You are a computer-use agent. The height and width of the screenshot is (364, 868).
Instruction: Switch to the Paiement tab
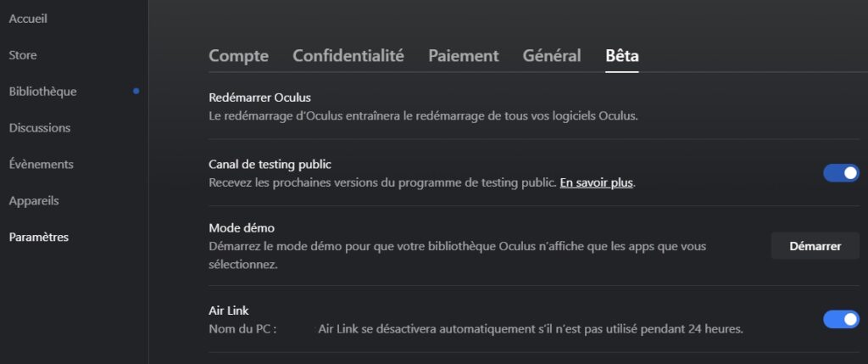(463, 56)
